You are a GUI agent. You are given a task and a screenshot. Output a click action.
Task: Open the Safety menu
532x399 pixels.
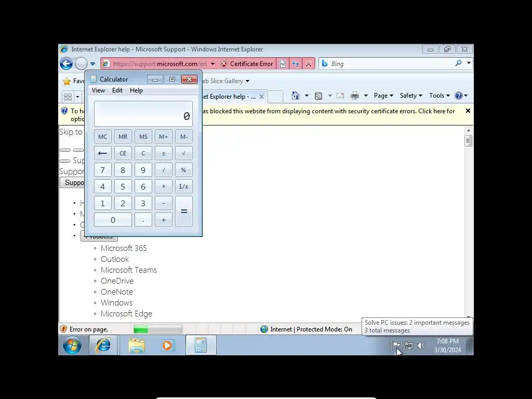click(411, 96)
